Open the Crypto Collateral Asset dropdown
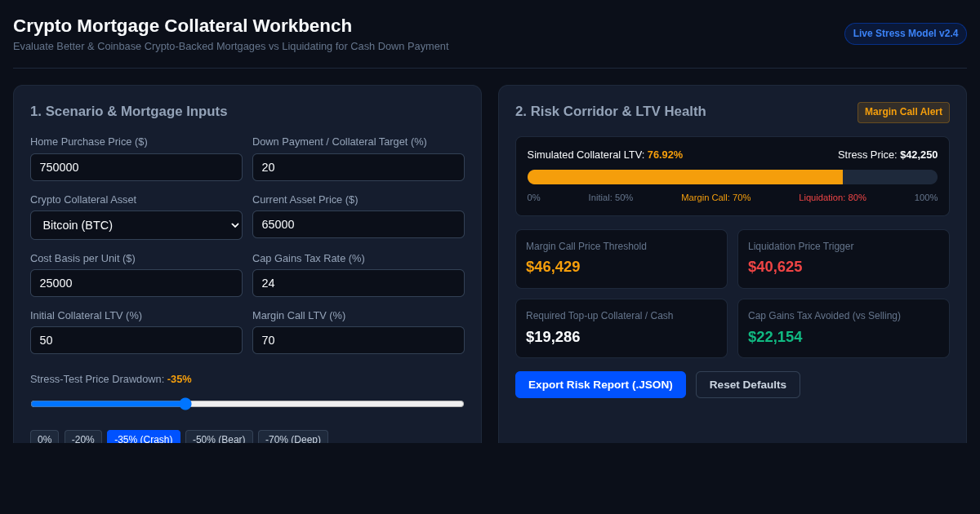980x514 pixels. pyautogui.click(x=136, y=225)
